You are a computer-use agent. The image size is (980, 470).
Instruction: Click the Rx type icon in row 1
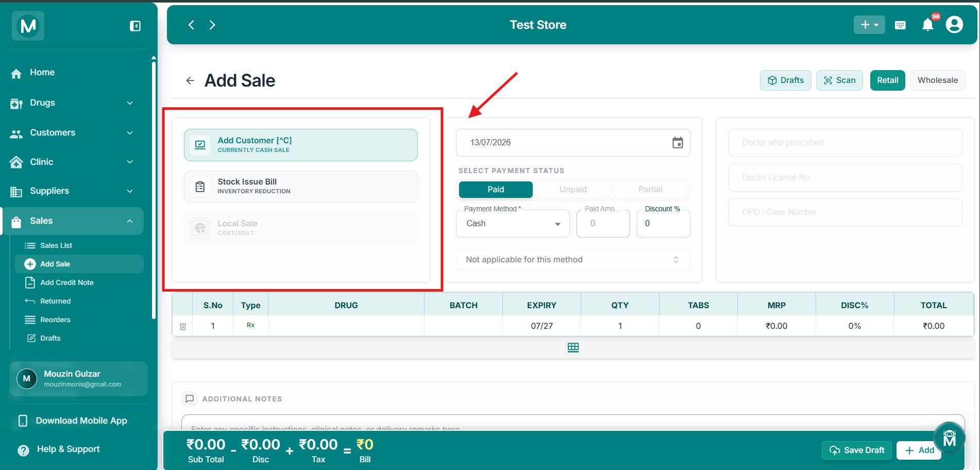point(250,325)
